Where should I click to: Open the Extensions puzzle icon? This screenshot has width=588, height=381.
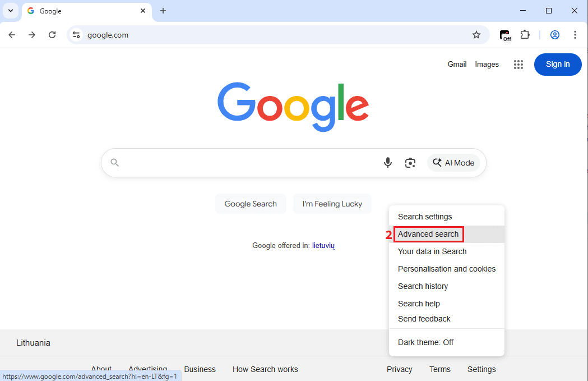pos(525,35)
